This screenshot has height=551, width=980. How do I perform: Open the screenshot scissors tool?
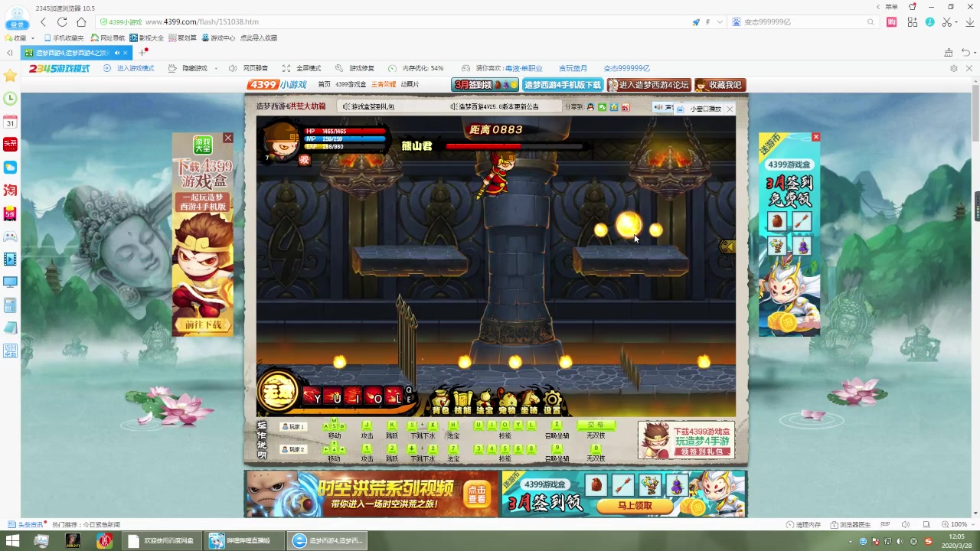click(948, 22)
